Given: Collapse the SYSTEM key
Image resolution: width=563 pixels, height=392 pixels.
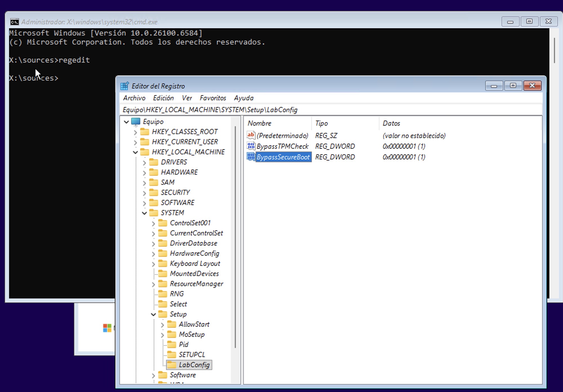Looking at the screenshot, I should pos(144,213).
